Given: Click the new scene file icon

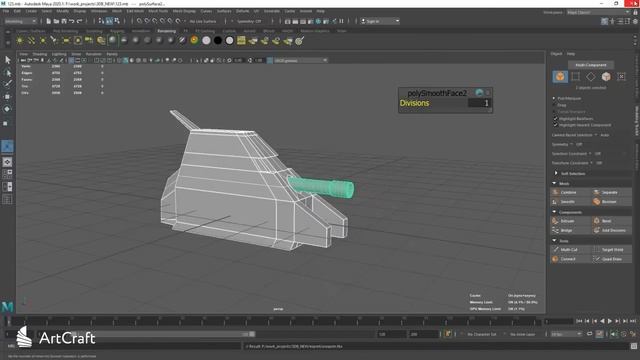Looking at the screenshot, I should [49, 21].
